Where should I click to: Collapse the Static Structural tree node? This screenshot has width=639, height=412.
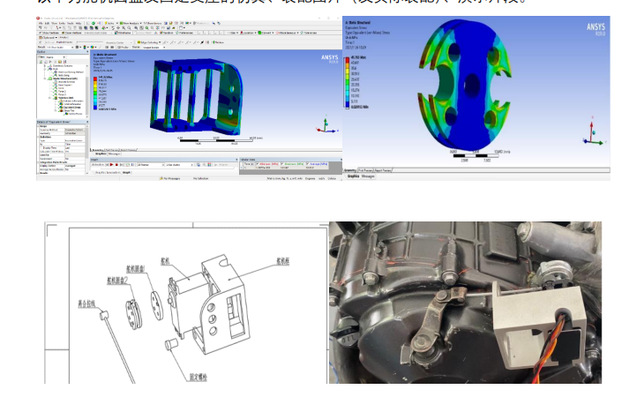click(47, 79)
